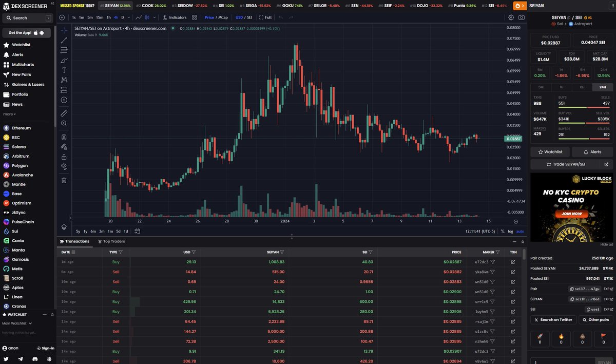This screenshot has width=616, height=364.
Task: Add pair to Watchlist button
Action: [550, 152]
